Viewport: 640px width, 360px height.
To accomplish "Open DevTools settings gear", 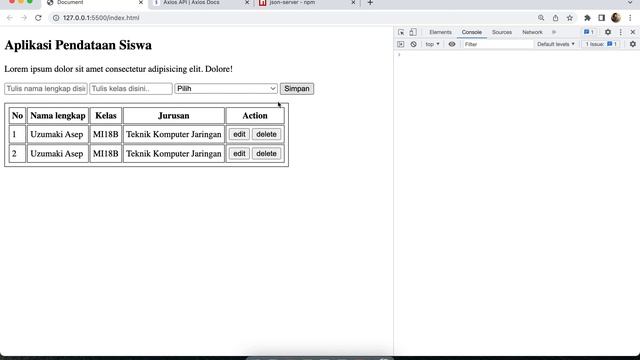I will 608,32.
